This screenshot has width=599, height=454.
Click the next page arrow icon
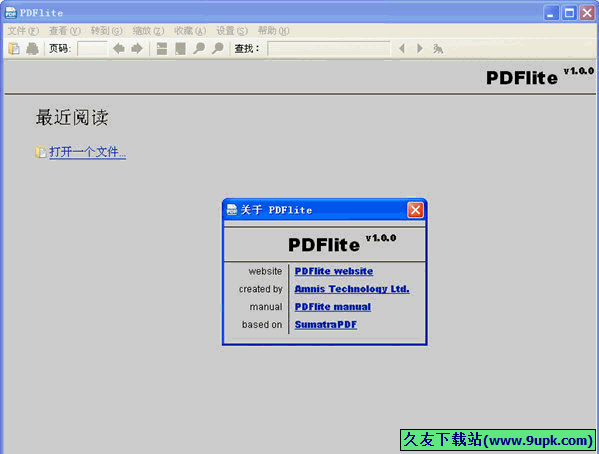click(x=137, y=49)
